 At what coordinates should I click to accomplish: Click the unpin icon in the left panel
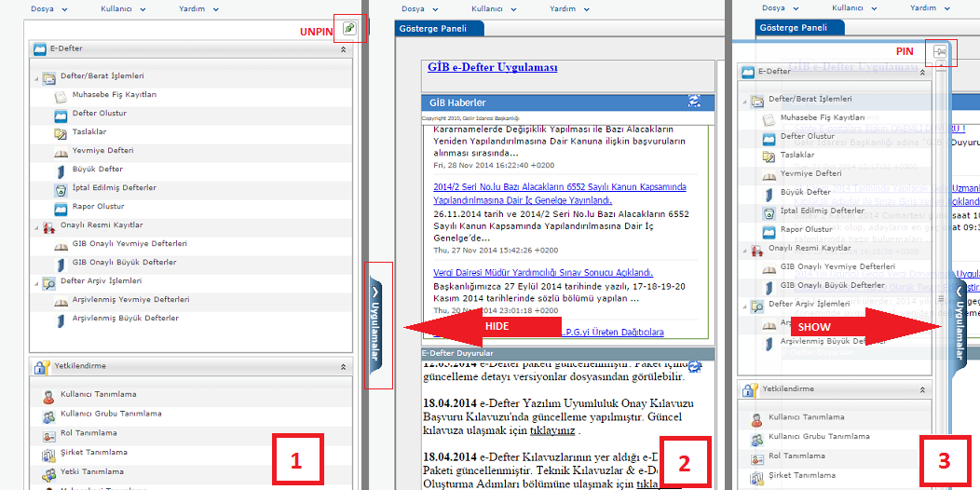[x=349, y=28]
